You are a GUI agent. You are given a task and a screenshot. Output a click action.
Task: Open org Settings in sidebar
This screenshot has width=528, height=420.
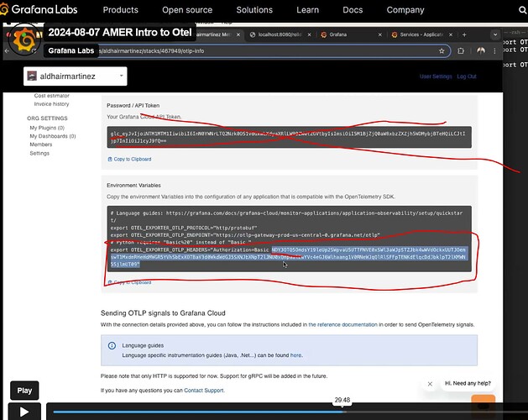39,154
